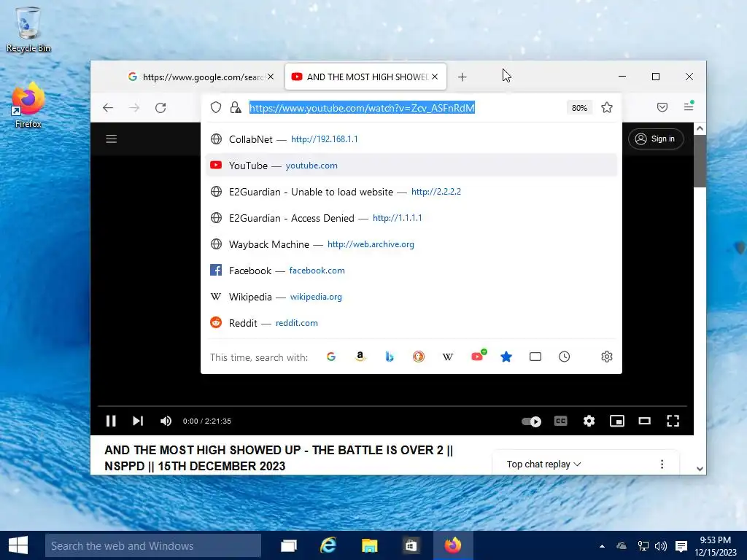Screen dimensions: 747x560
Task: Open the Save to Pocket icon
Action: pyautogui.click(x=662, y=107)
